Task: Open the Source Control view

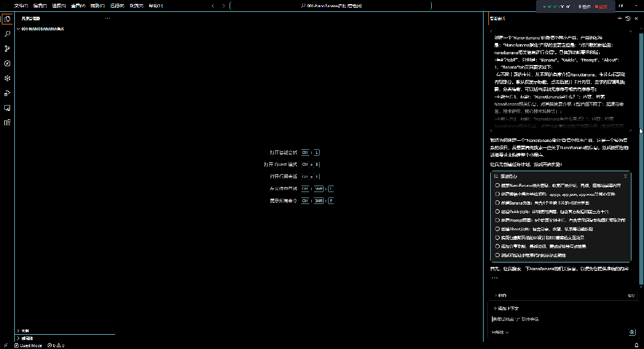Action: pyautogui.click(x=7, y=49)
